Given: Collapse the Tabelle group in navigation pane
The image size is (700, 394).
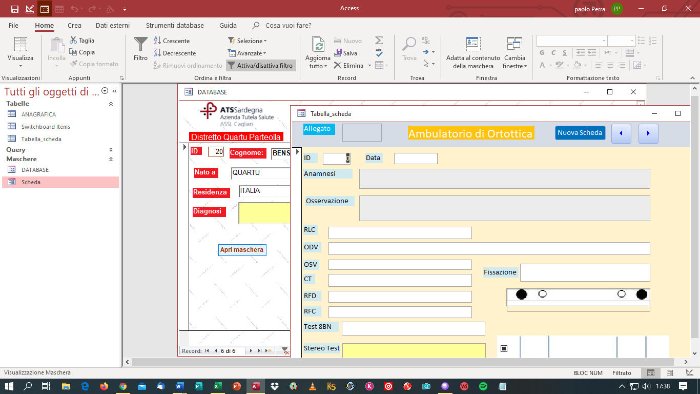Looking at the screenshot, I should point(111,104).
